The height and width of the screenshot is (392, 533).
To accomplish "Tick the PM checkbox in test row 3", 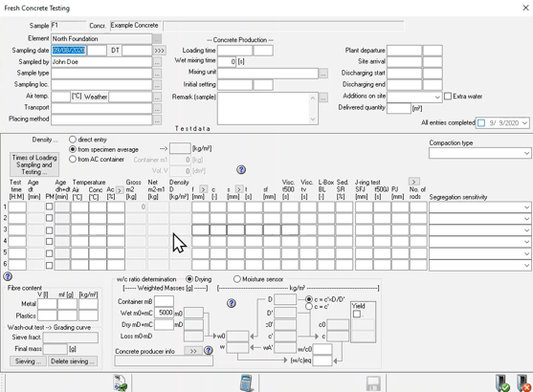I will (50, 230).
